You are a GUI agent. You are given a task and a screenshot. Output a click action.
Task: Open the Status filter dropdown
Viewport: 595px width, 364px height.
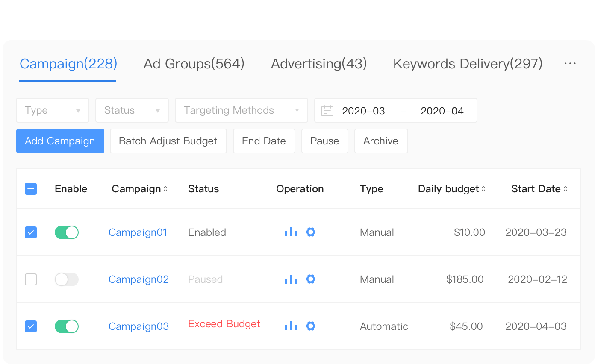tap(132, 110)
